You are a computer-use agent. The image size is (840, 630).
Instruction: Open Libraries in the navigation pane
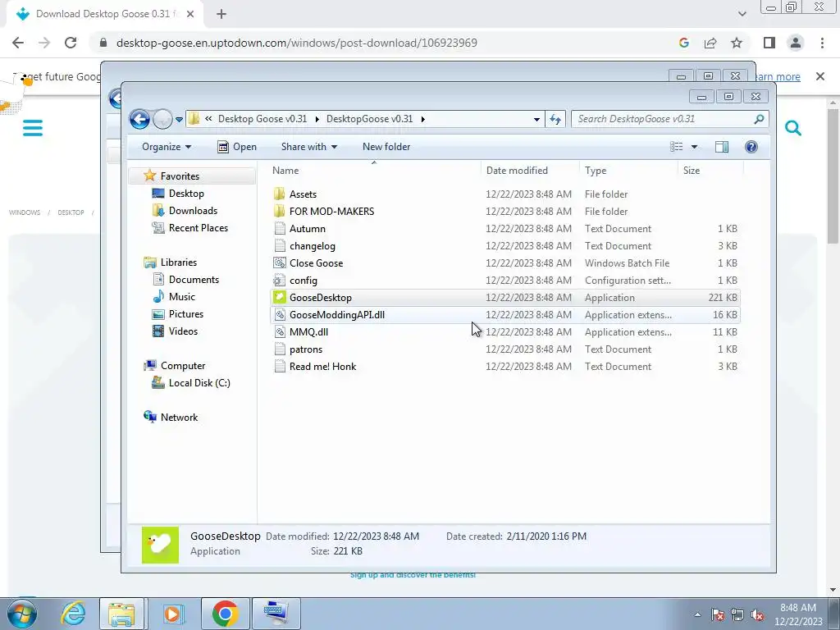point(178,262)
